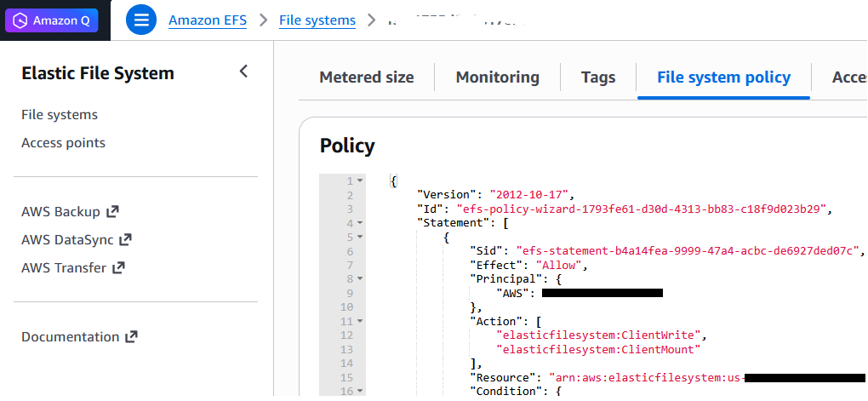Switch to the Tags tab
The width and height of the screenshot is (868, 401).
click(598, 77)
